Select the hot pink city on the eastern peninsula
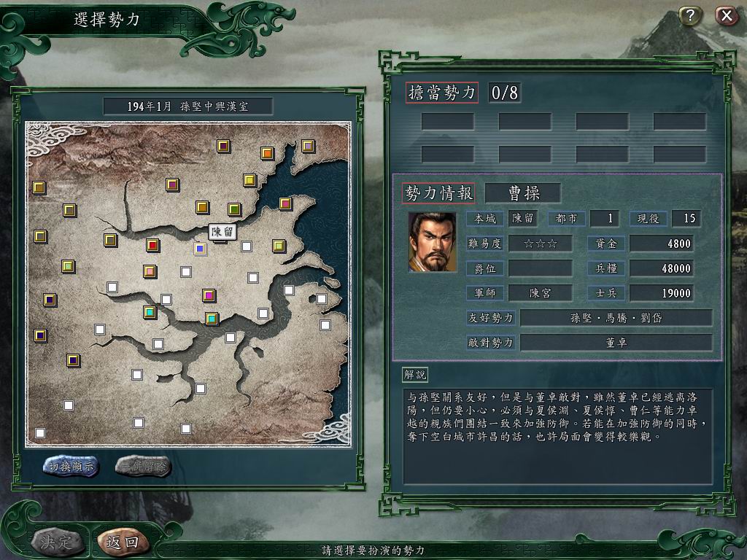The width and height of the screenshot is (747, 560). 285,204
